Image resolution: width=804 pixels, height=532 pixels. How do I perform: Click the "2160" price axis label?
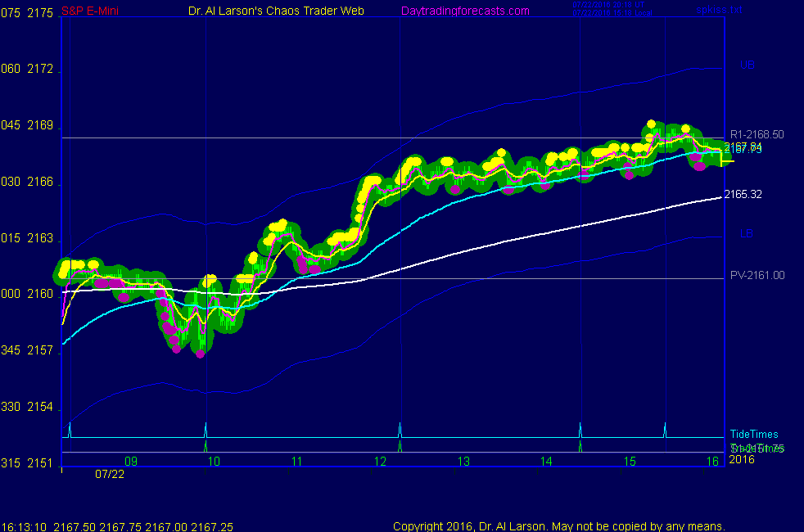[x=40, y=294]
